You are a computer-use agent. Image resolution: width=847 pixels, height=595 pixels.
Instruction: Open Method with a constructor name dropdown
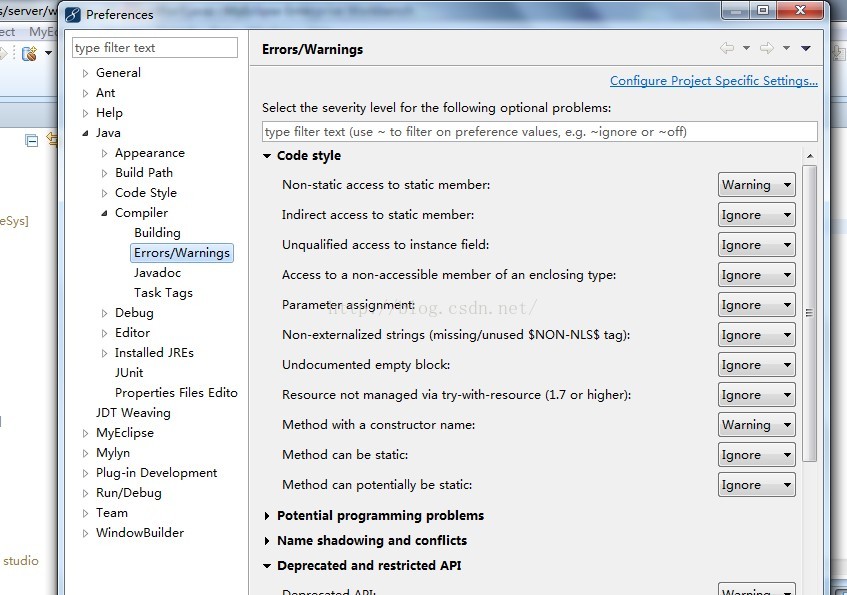tap(756, 425)
